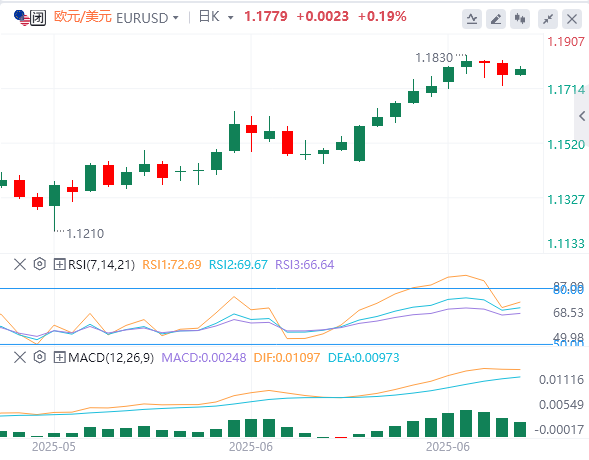Click the RSI(7,14,21) indicator label
This screenshot has height=460, width=589.
tap(101, 264)
